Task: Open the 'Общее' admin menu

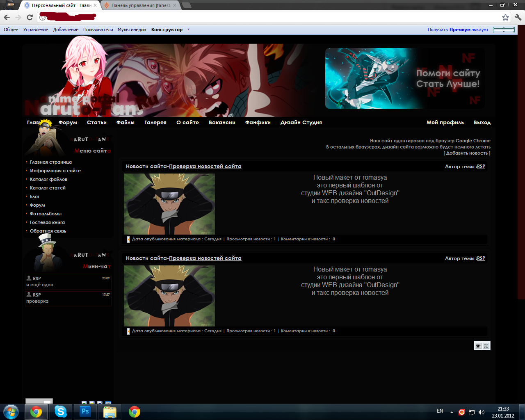Action: click(11, 30)
